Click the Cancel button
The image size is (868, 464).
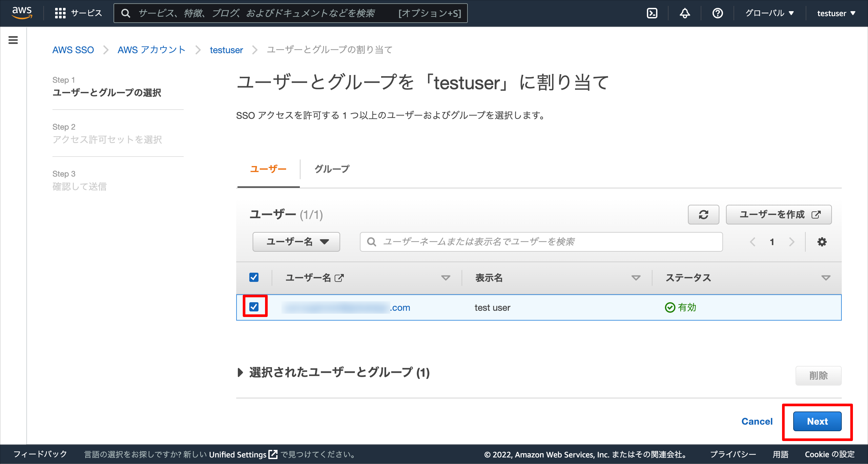pyautogui.click(x=757, y=421)
